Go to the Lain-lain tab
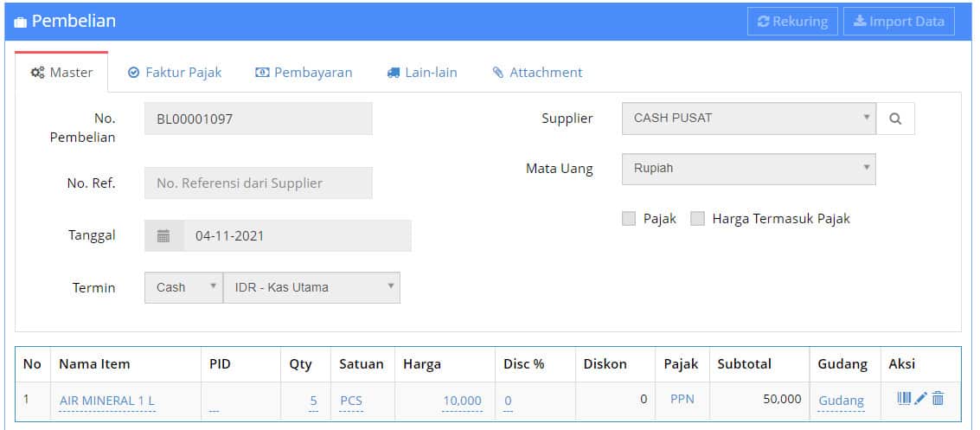 coord(422,73)
